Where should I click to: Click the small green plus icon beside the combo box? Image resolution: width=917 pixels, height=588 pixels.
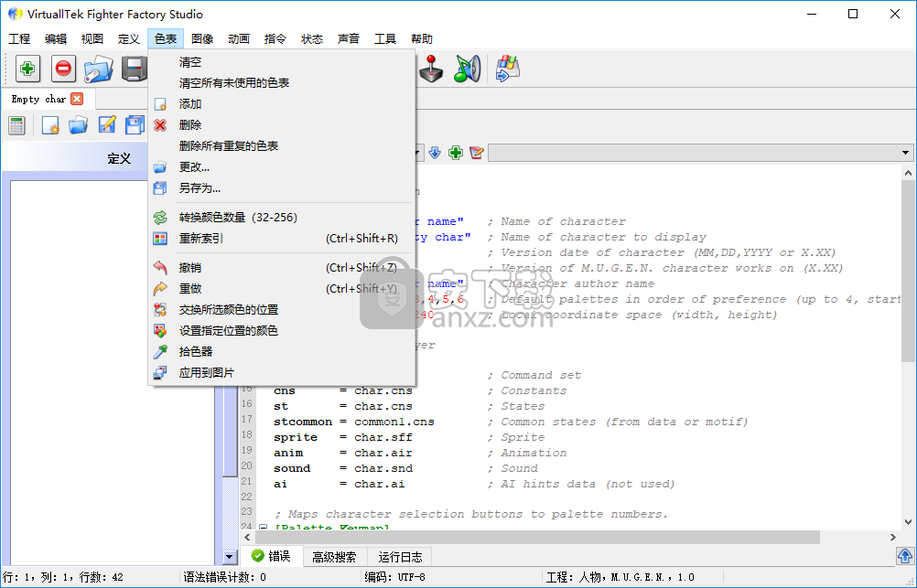coord(456,153)
